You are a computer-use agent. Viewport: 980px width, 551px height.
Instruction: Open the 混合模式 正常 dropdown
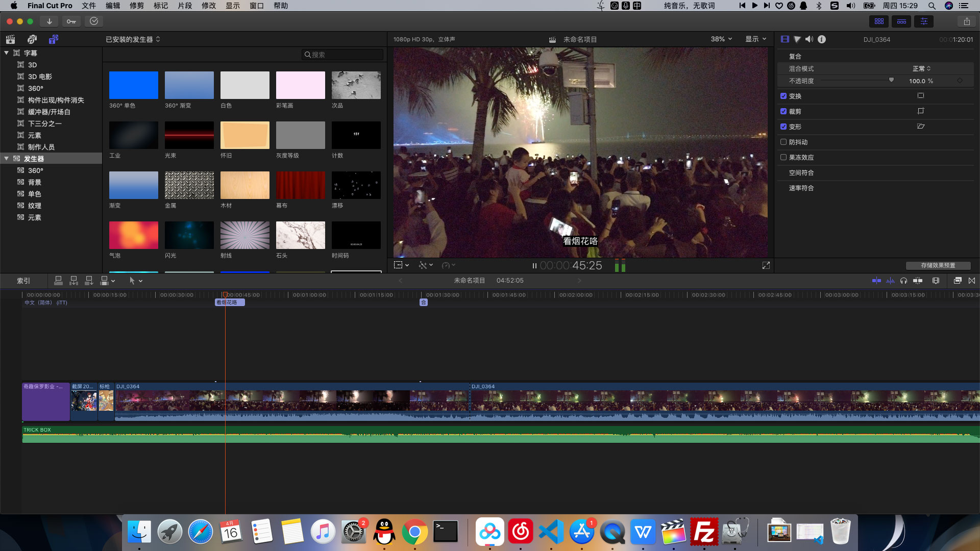pyautogui.click(x=922, y=68)
